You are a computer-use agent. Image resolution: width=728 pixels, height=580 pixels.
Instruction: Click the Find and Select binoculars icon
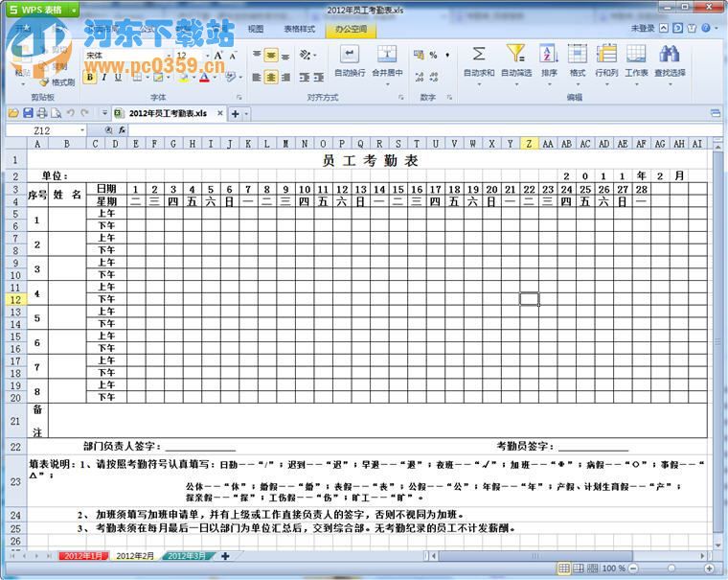[670, 54]
